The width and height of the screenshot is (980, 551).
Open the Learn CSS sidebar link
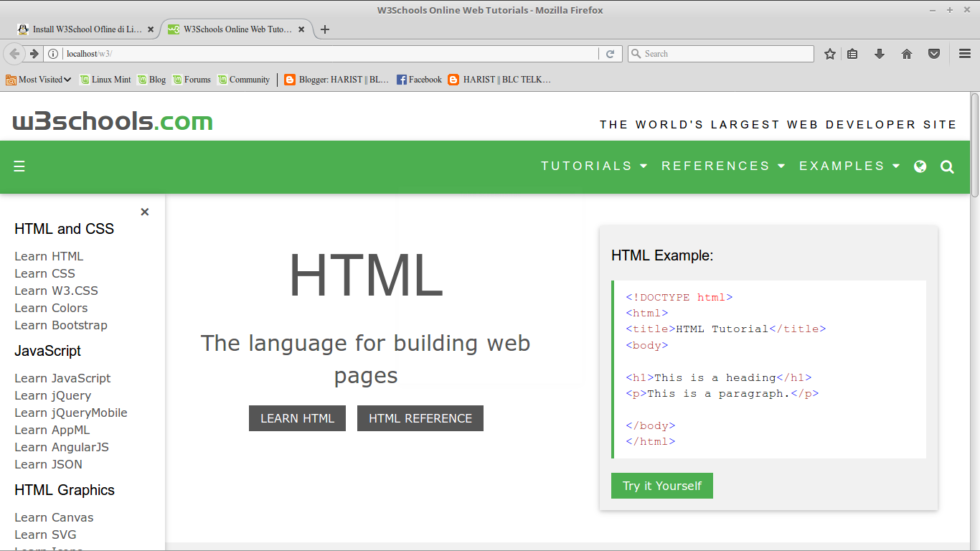[x=44, y=273]
